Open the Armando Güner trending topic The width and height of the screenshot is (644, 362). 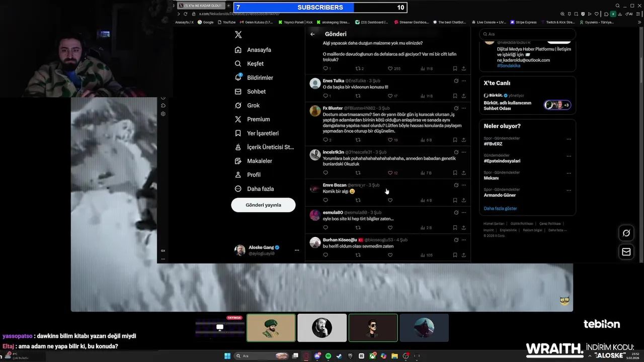(x=500, y=195)
